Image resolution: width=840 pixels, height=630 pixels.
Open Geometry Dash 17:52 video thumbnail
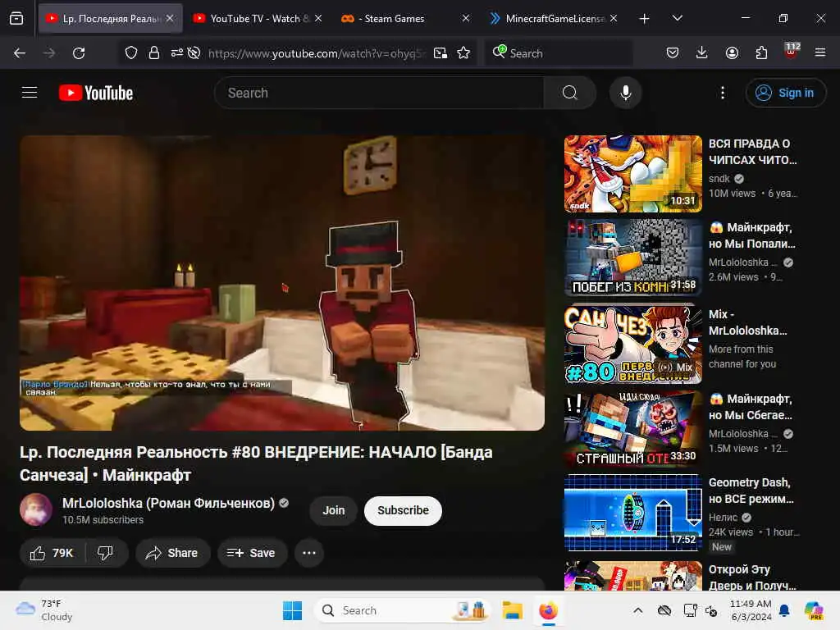point(632,512)
